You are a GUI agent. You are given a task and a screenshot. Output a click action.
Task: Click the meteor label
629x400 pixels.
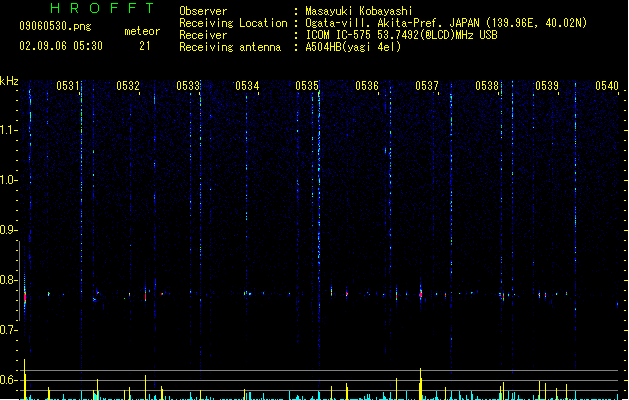coord(142,31)
